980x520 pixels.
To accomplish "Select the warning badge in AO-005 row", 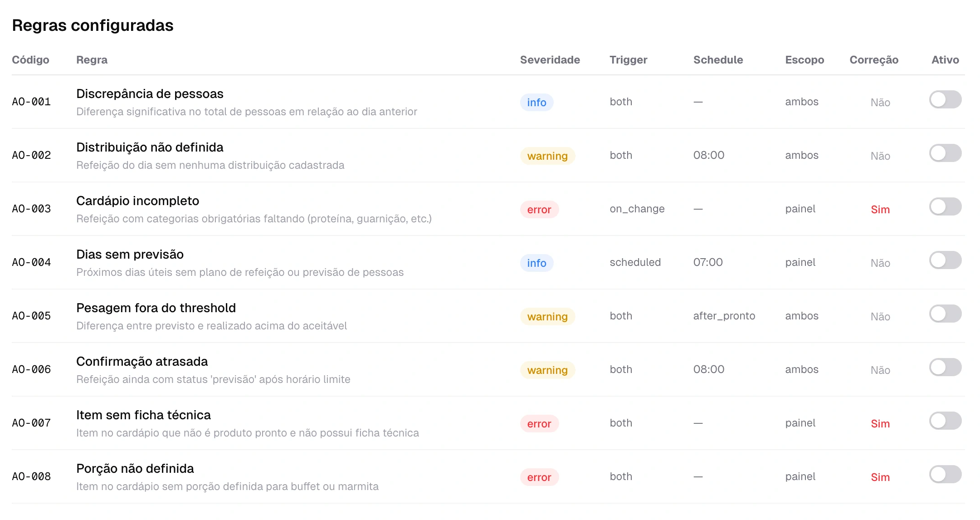I will [547, 317].
